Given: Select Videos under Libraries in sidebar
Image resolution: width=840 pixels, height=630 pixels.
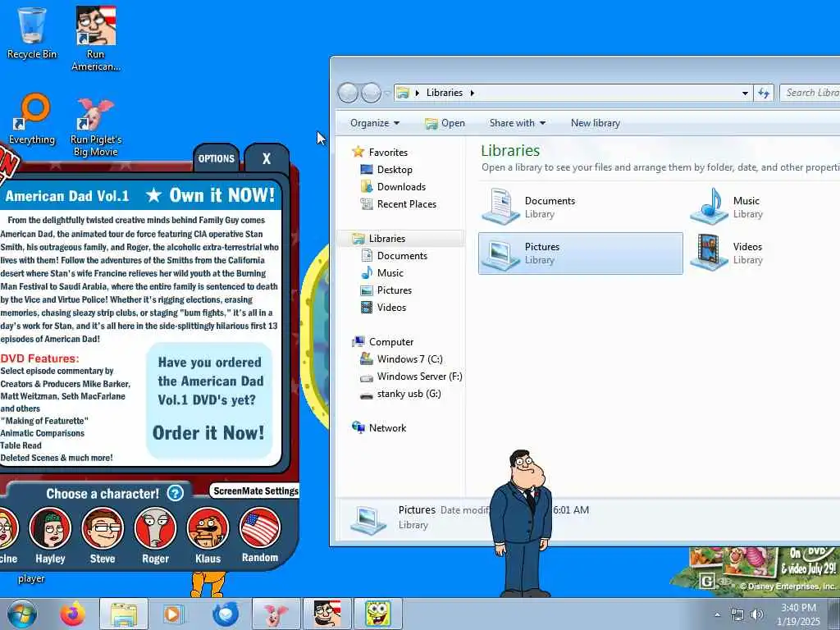Looking at the screenshot, I should coord(391,307).
